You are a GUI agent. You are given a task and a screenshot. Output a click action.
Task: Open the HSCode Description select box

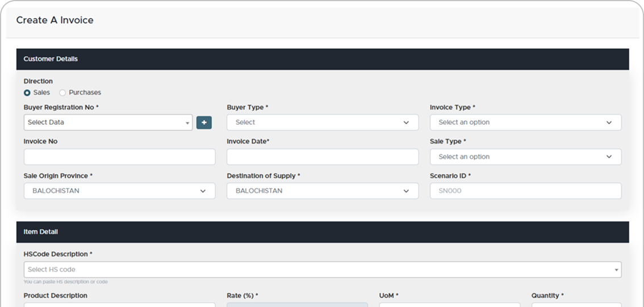pyautogui.click(x=322, y=270)
